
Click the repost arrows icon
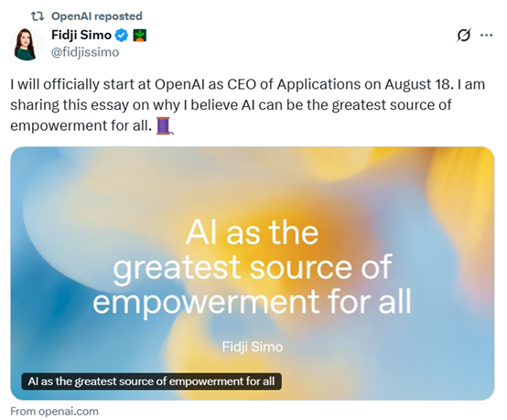38,16
